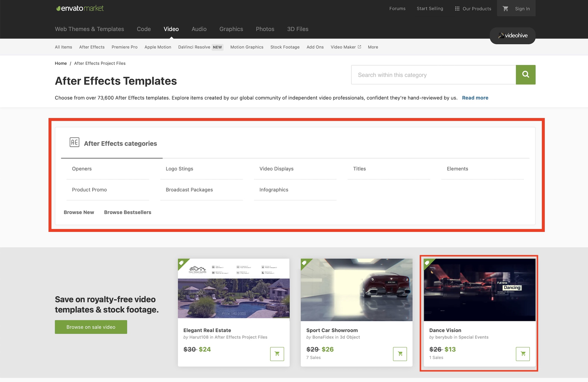The width and height of the screenshot is (588, 382).
Task: Add Dance Vision to cart
Action: click(x=523, y=354)
